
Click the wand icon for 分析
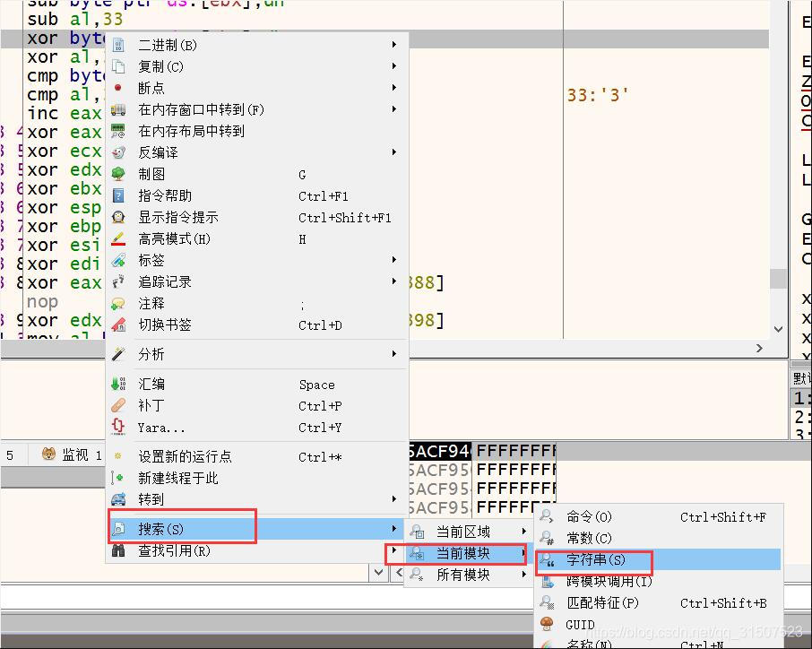click(x=118, y=354)
